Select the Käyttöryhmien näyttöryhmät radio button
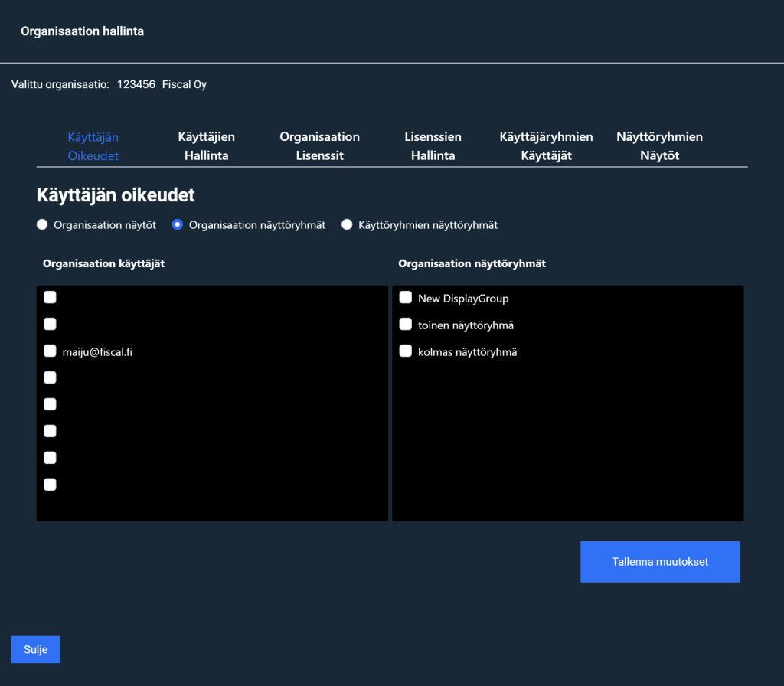 pyautogui.click(x=347, y=225)
